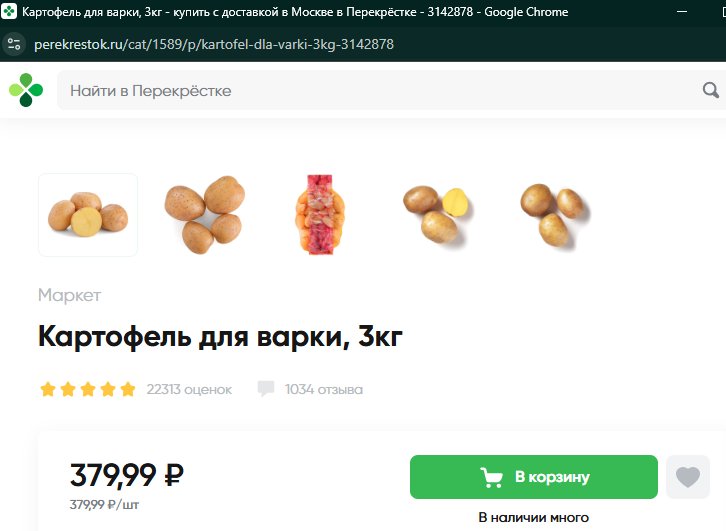The height and width of the screenshot is (531, 726).
Task: Click the magnifier search icon
Action: coord(711,90)
